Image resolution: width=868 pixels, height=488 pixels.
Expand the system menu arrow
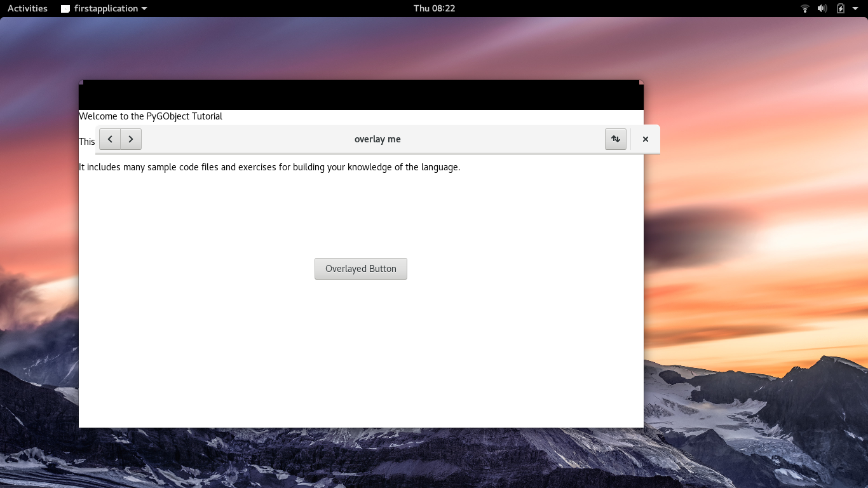coord(855,9)
